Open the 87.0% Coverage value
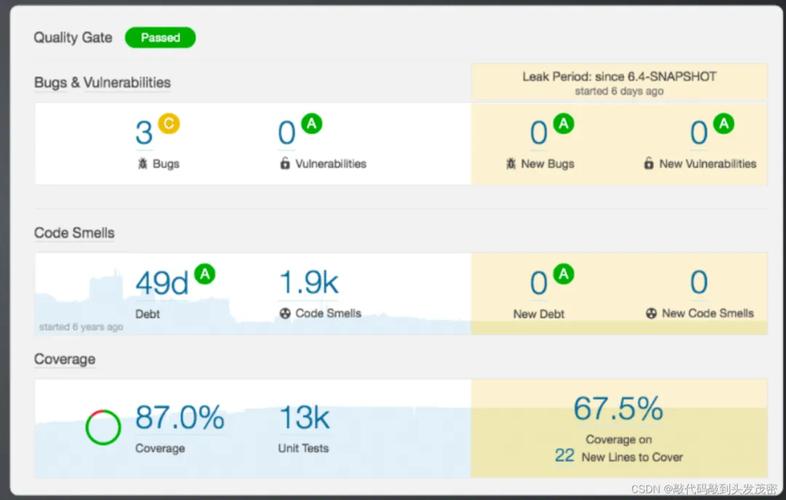 pos(180,418)
